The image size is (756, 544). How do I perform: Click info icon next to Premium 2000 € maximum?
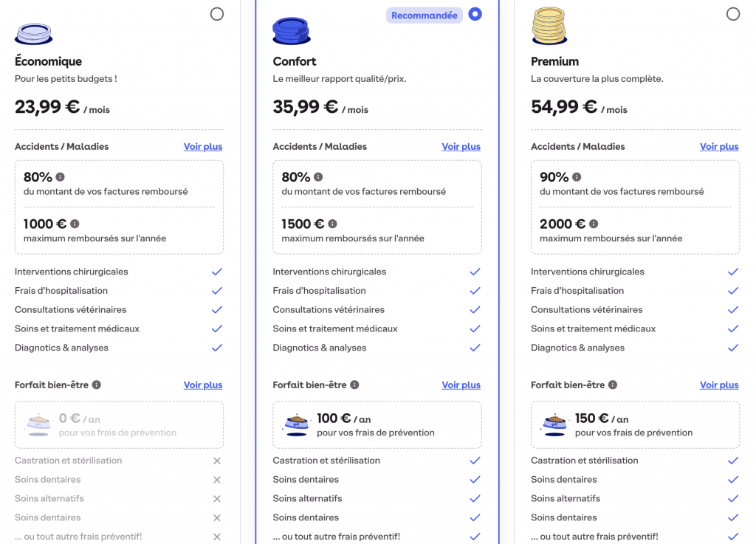click(x=594, y=224)
